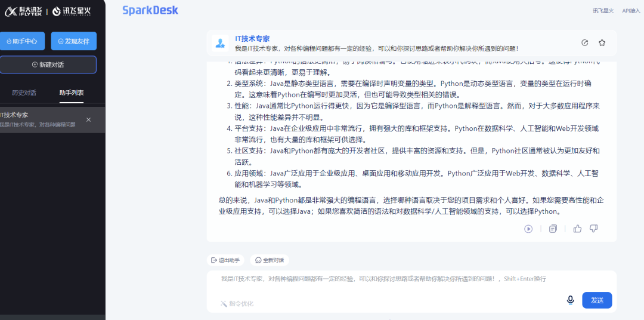Screen dimensions: 644x320
Task: Copy the assistant's response text
Action: (553, 229)
